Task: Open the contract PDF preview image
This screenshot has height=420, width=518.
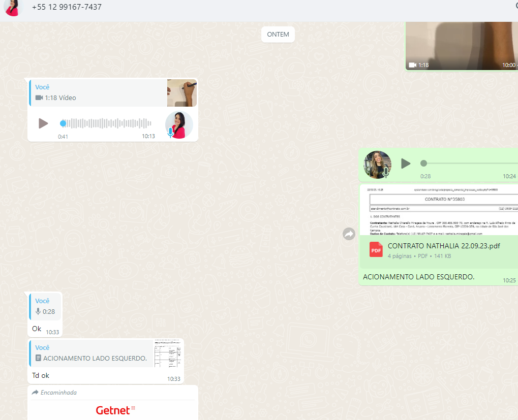Action: [x=439, y=210]
